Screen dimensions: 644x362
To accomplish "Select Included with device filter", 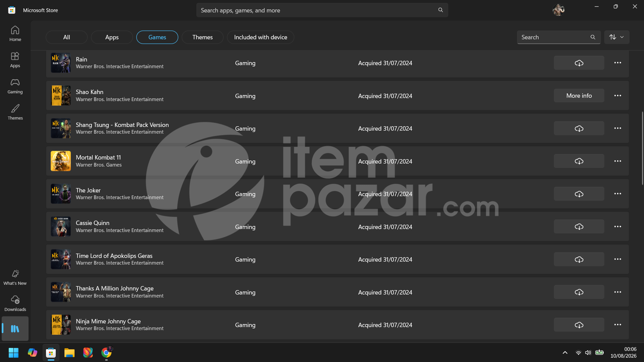I will [x=261, y=37].
